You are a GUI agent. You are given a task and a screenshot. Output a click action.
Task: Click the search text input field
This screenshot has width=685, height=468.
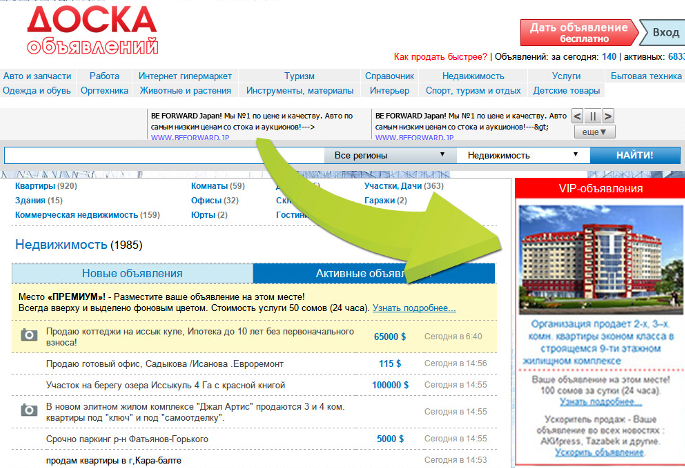point(164,156)
